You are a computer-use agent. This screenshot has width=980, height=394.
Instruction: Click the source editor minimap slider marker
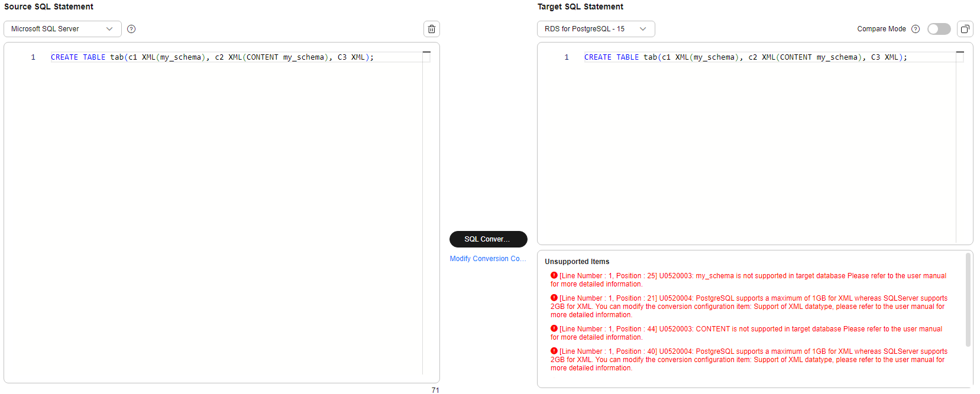tap(426, 53)
